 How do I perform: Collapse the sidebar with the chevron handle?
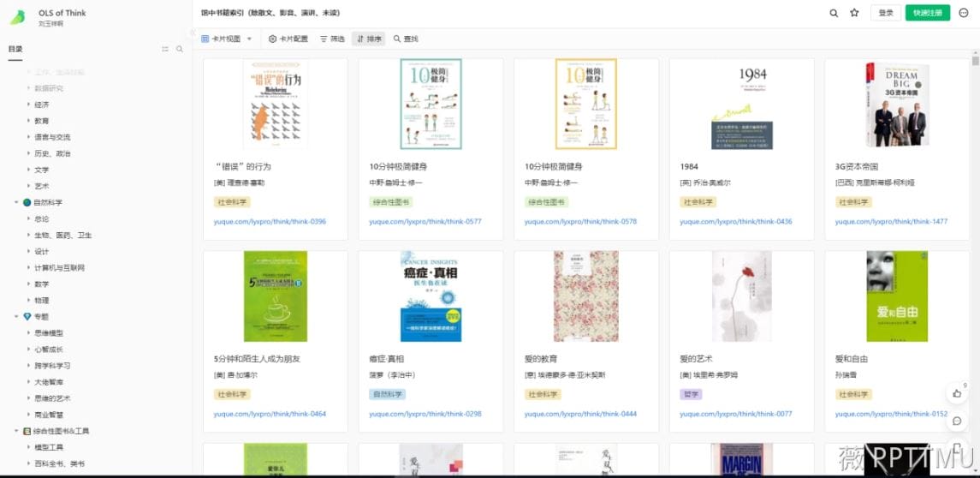click(x=193, y=33)
